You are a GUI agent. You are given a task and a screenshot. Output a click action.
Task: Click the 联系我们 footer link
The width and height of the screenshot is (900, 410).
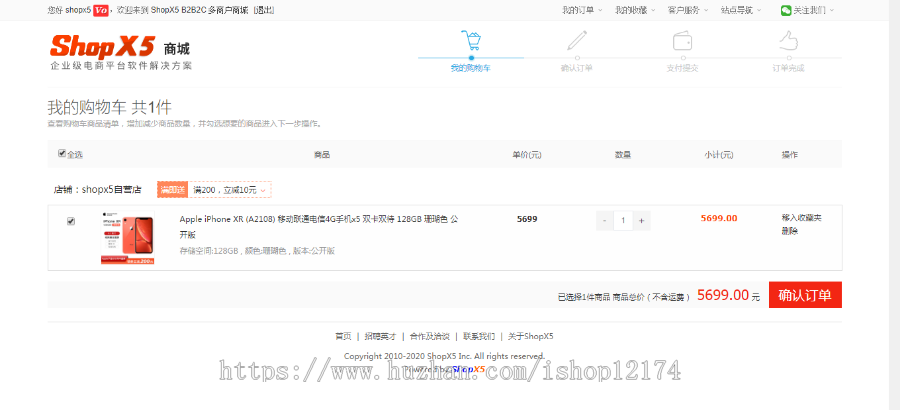[479, 336]
